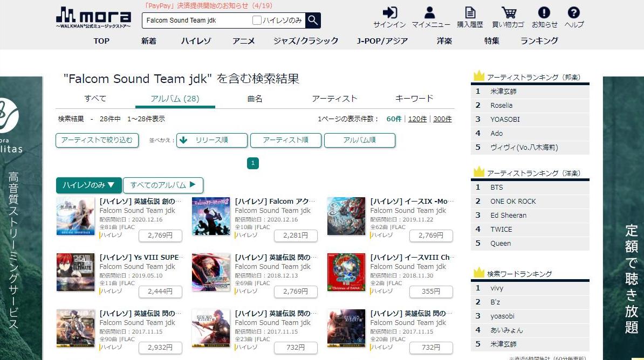Switch to the アーティスト tab

[x=334, y=99]
